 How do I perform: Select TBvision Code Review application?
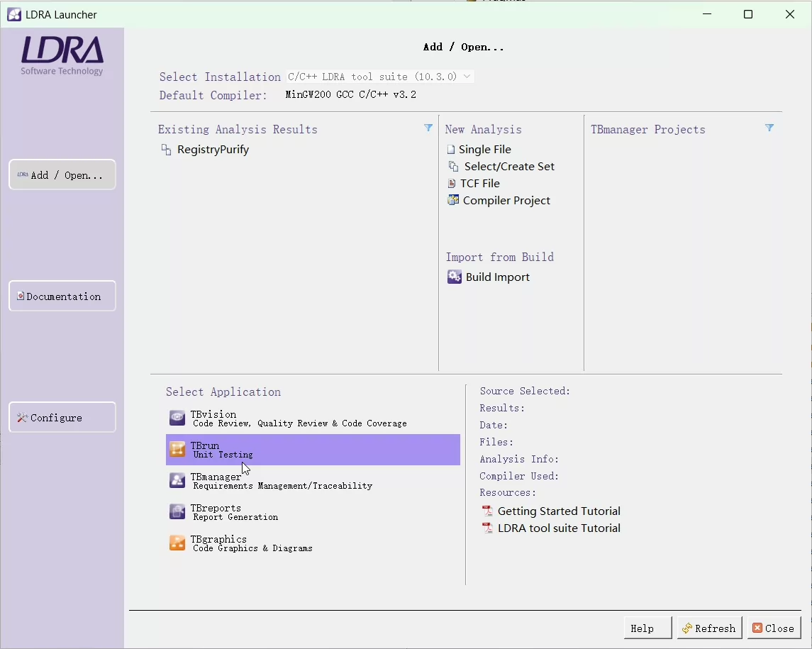click(x=313, y=418)
